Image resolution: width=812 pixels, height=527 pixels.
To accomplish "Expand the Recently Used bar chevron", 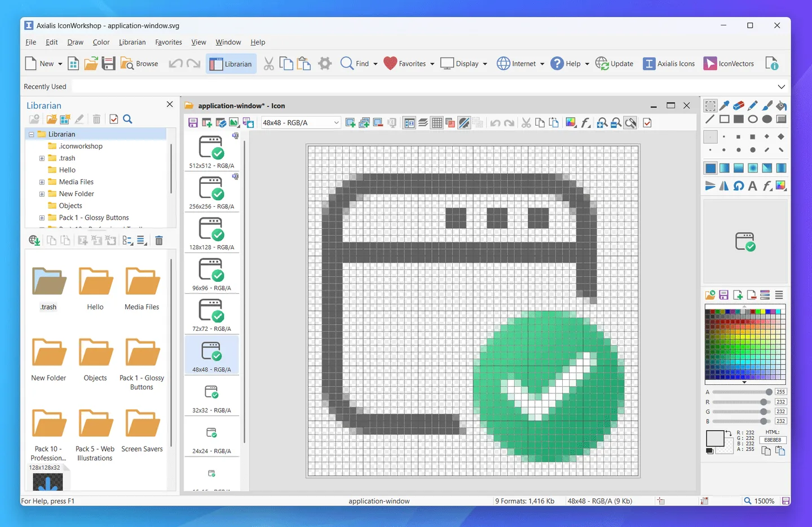I will coord(781,87).
